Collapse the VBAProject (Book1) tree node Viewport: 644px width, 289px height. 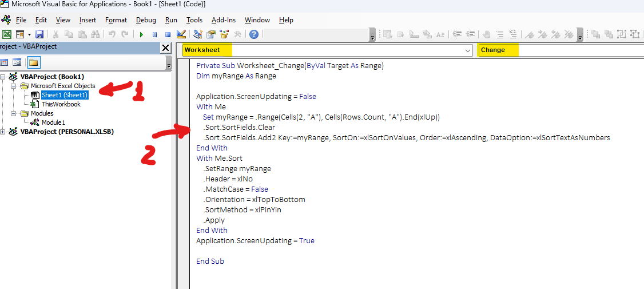[x=3, y=77]
